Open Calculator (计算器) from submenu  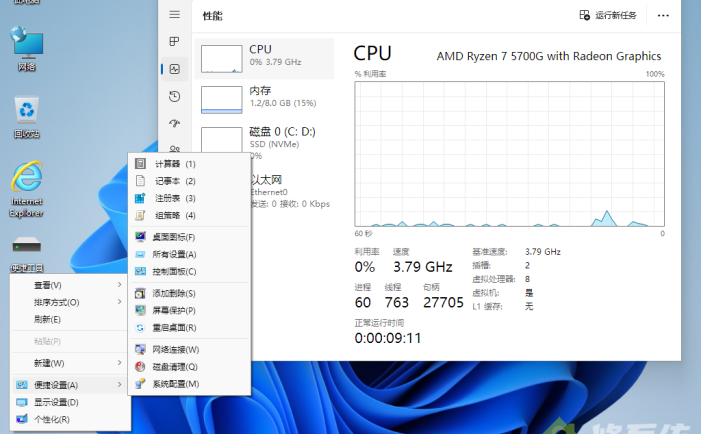(x=189, y=164)
